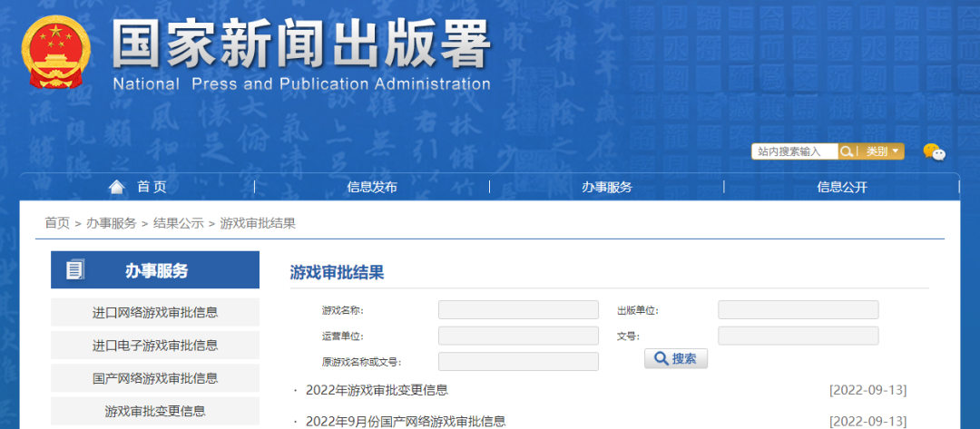Click the magnifier icon beside site search
Viewport: 980px width, 429px height.
click(x=847, y=151)
